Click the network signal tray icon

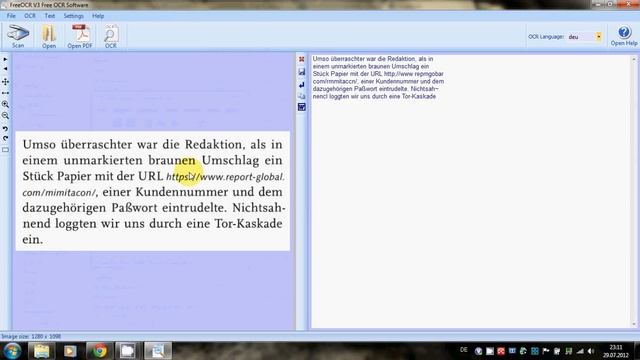(x=580, y=351)
